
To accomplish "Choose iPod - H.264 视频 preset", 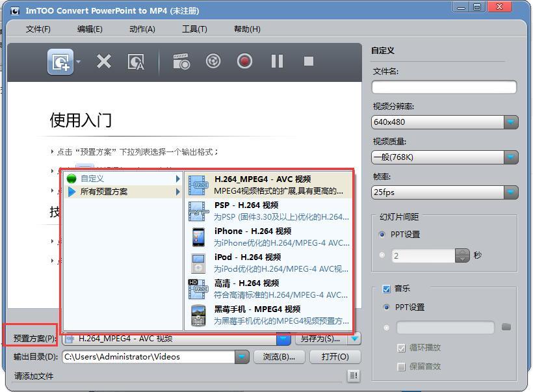I will coord(268,263).
